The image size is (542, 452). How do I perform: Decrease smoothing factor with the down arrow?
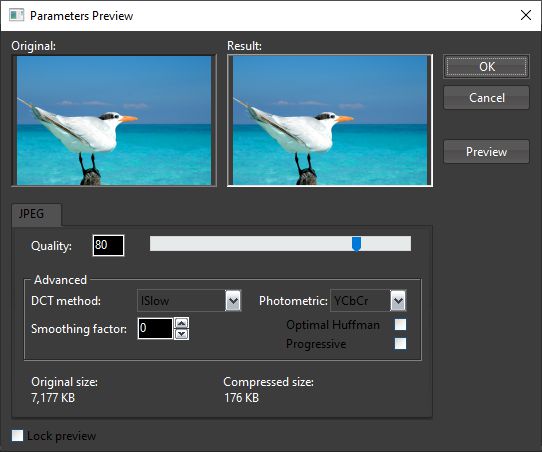pyautogui.click(x=181, y=334)
